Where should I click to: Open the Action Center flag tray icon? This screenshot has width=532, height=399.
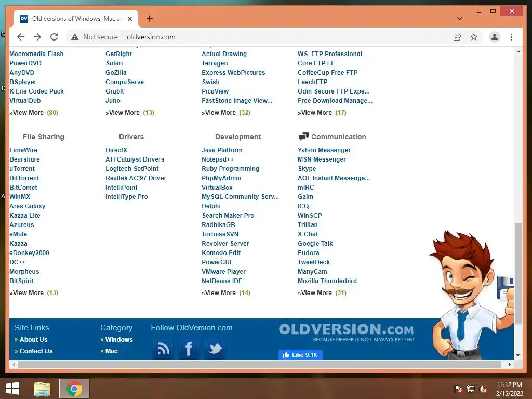click(458, 389)
